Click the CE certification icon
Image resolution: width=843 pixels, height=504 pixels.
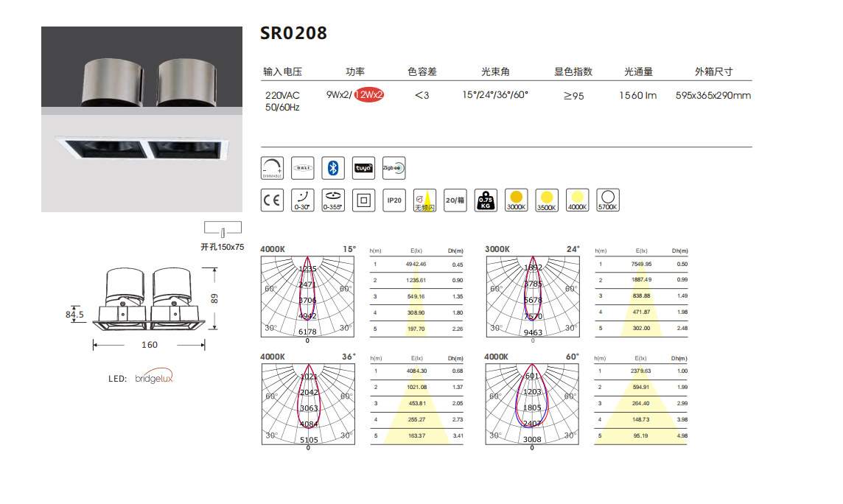[272, 200]
